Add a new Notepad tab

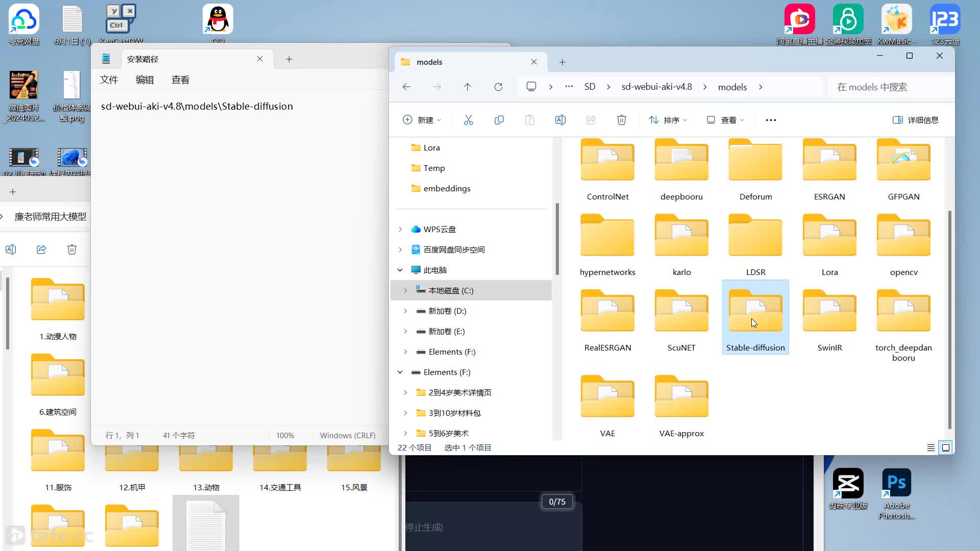coord(289,59)
